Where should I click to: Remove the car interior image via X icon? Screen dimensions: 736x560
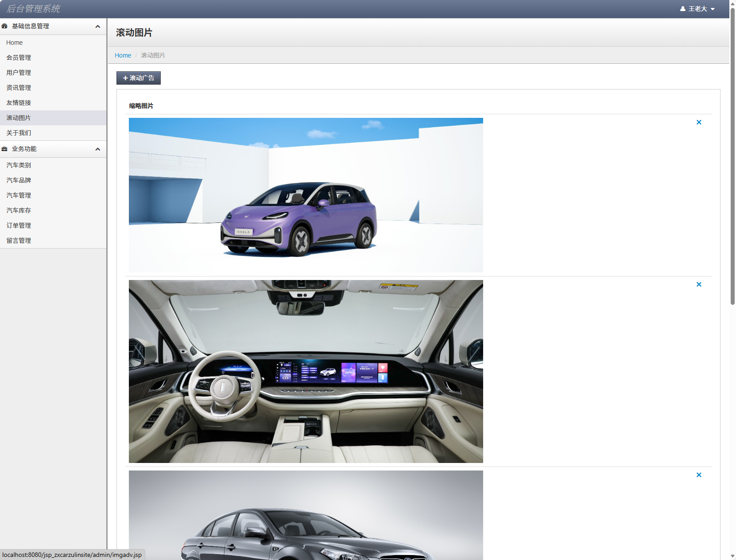699,284
